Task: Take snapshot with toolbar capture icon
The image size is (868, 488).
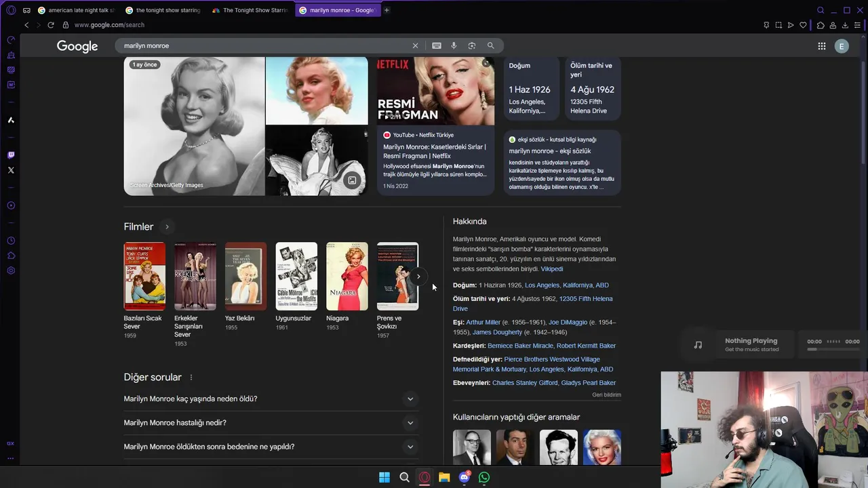Action: 778,25
